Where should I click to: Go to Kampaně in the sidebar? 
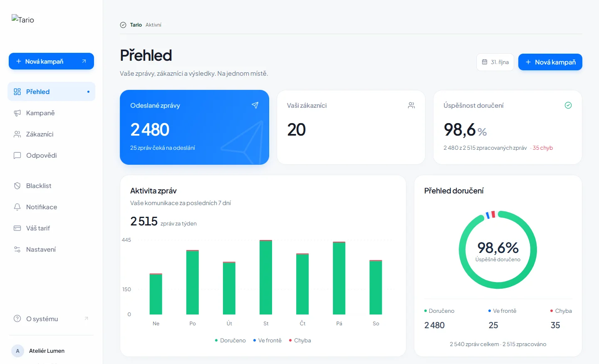(51, 113)
